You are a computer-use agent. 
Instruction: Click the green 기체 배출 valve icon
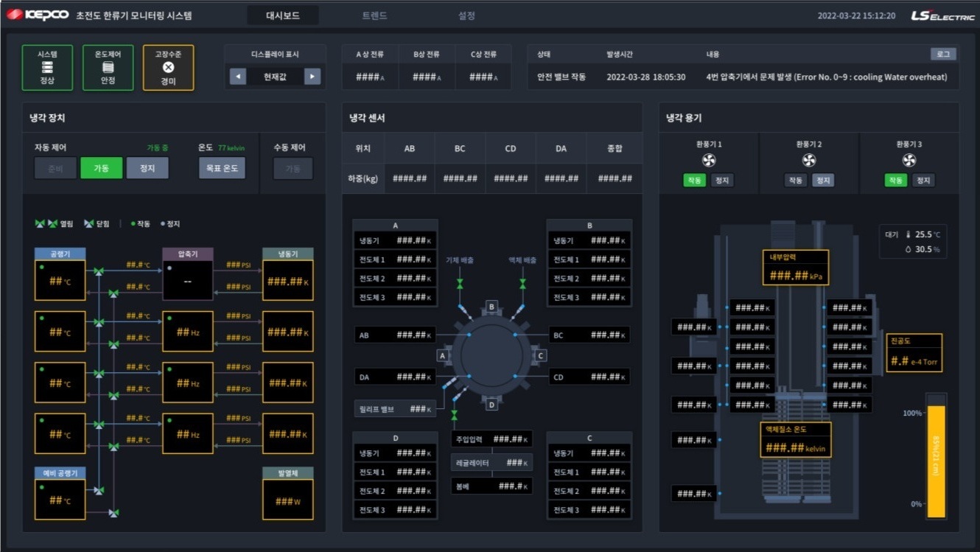pyautogui.click(x=460, y=283)
